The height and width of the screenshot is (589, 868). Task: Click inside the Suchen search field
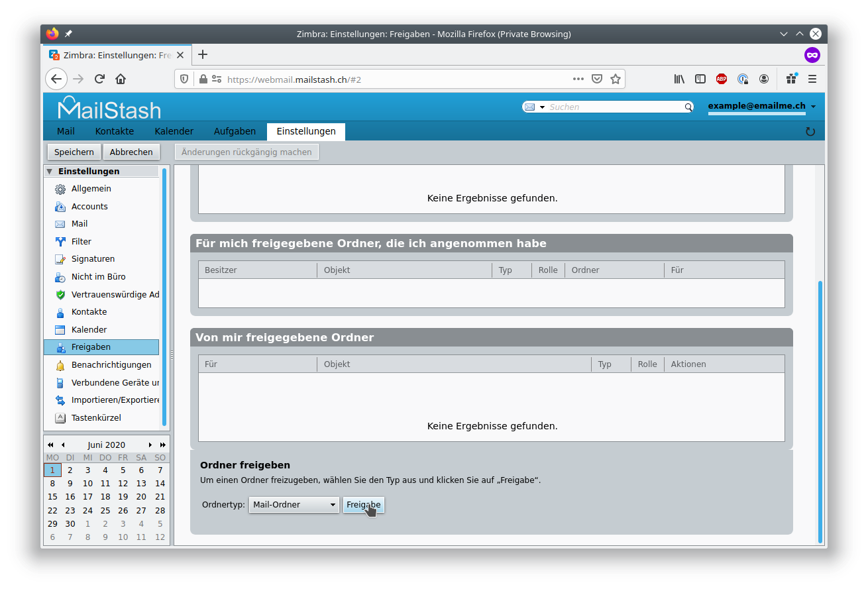[615, 107]
